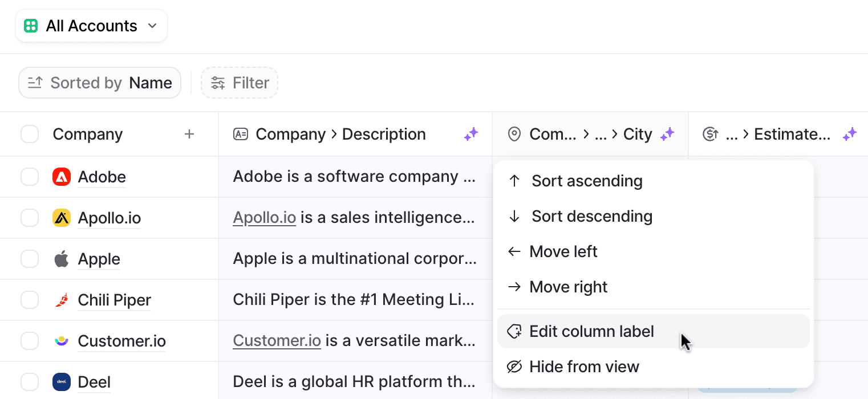Viewport: 868px width, 399px height.
Task: Select the Adobe row checkbox
Action: (30, 177)
